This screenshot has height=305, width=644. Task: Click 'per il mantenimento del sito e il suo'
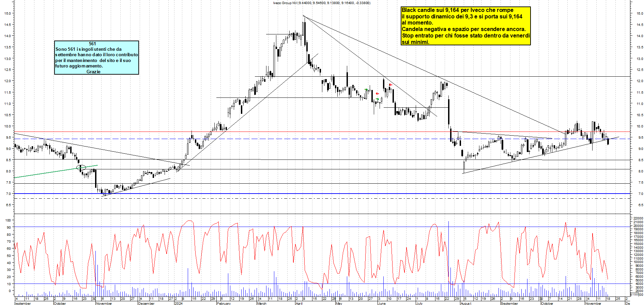pyautogui.click(x=93, y=60)
